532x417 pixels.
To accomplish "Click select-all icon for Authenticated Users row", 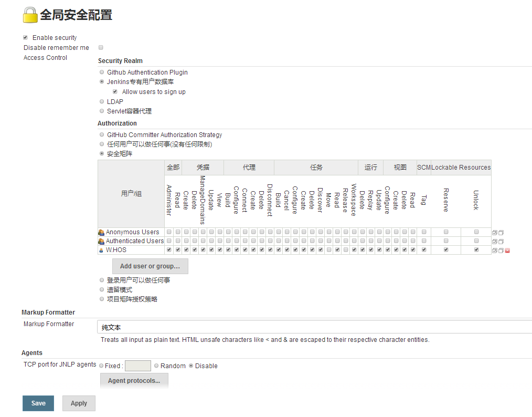I will pyautogui.click(x=495, y=241).
